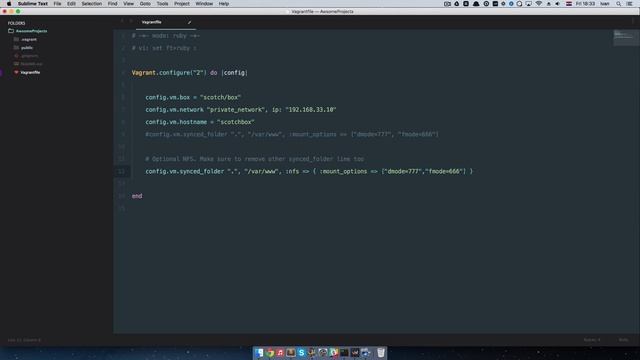Open the Window menu
Screen dimensions: 640x360
tap(204, 4)
